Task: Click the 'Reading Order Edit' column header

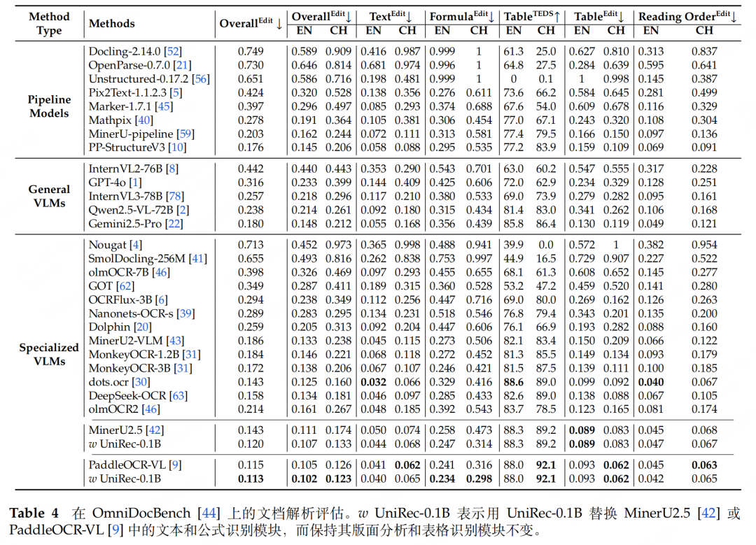Action: click(688, 16)
